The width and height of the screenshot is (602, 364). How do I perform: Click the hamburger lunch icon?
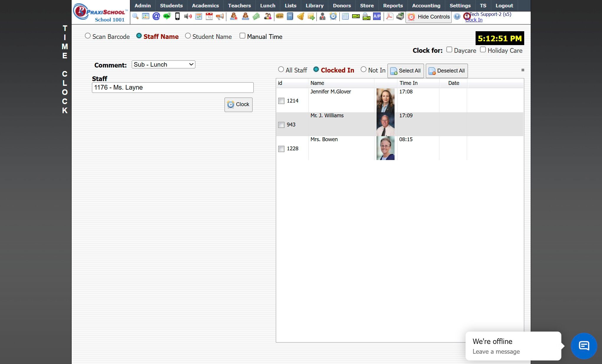coord(279,16)
